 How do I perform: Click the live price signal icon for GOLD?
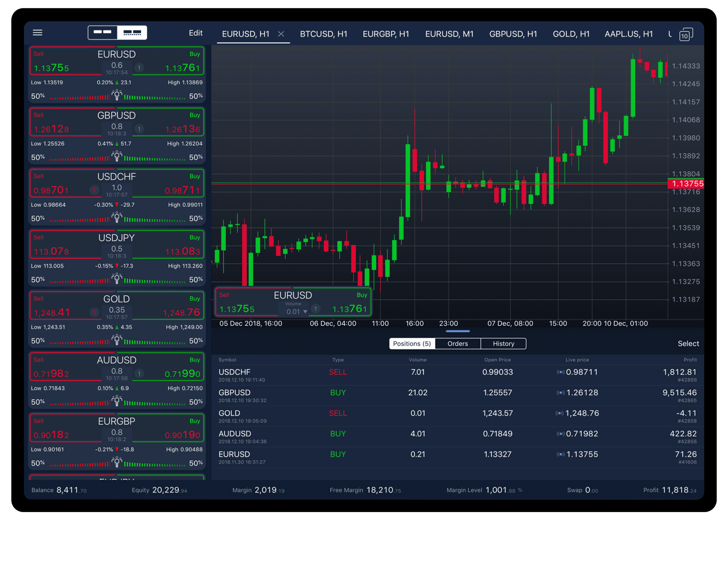pyautogui.click(x=560, y=413)
